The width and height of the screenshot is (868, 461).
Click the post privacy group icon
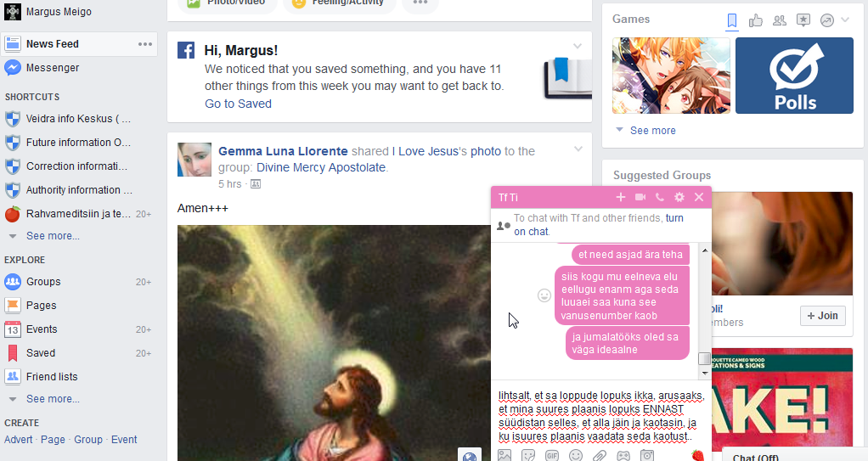pyautogui.click(x=255, y=183)
